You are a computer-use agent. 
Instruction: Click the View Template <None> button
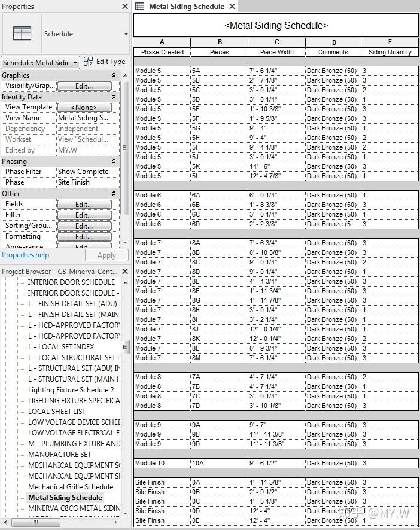(84, 108)
